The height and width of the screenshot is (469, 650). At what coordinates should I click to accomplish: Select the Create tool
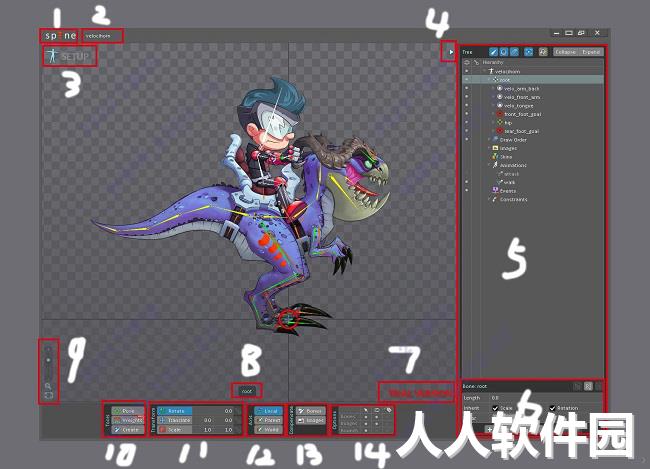(x=127, y=430)
